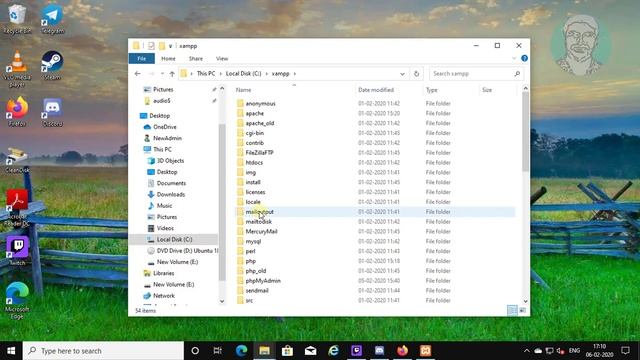The image size is (640, 360).
Task: Select the apache folder
Action: 254,113
